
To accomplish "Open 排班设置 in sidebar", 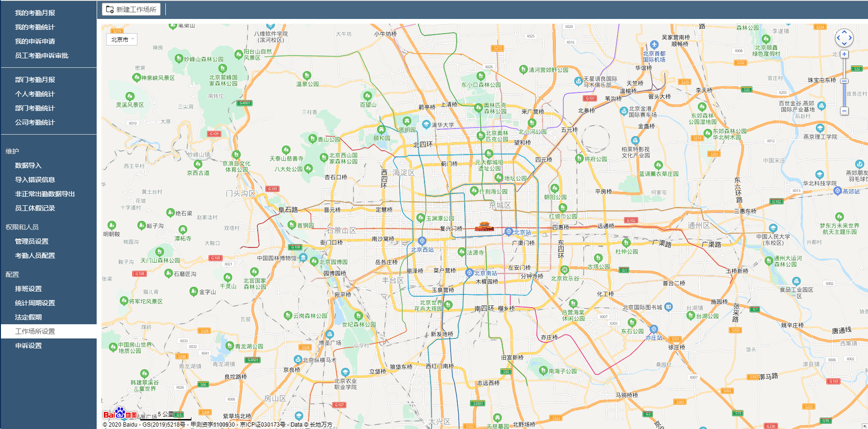I will 28,289.
